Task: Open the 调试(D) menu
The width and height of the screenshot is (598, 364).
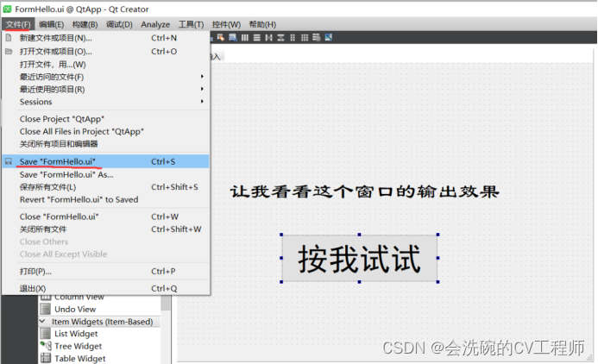Action: [119, 24]
